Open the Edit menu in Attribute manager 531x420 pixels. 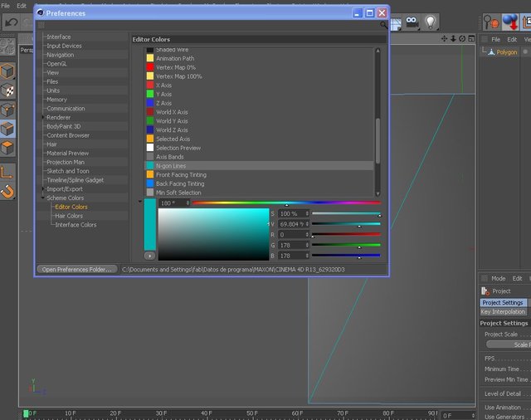[x=517, y=278]
